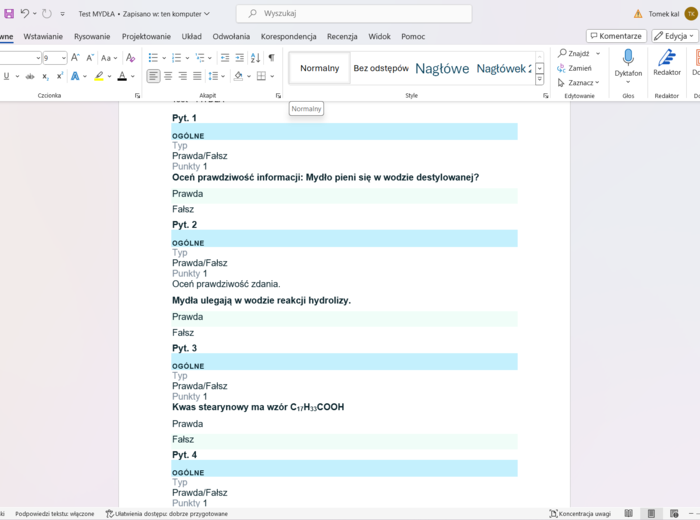Apply yellow text highlight color
The image size is (700, 520).
pyautogui.click(x=99, y=76)
